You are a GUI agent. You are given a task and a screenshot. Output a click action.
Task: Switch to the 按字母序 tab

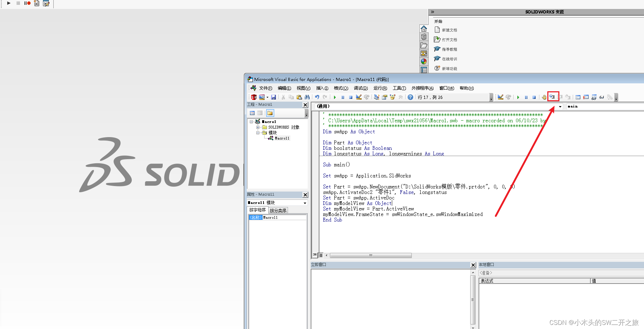(x=257, y=210)
